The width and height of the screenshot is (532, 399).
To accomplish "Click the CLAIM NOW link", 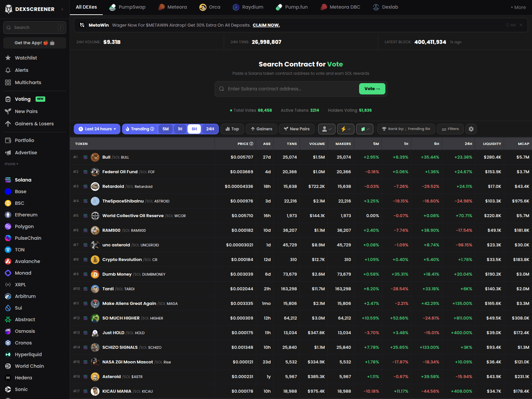I will pos(266,25).
